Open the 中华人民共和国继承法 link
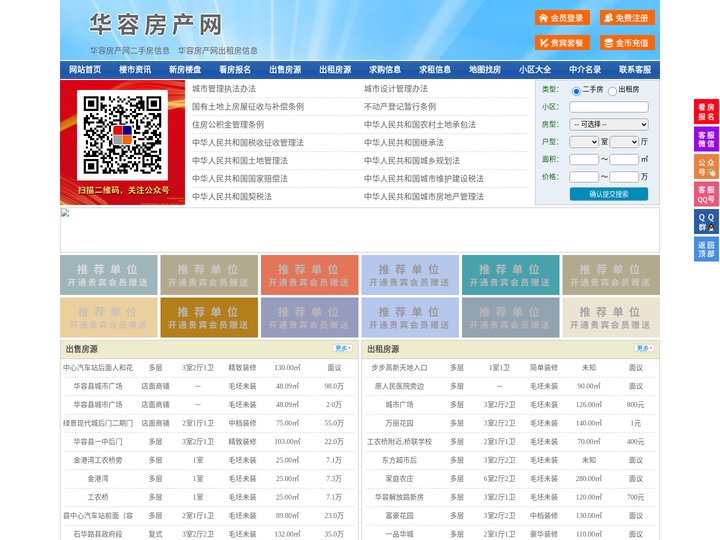Viewport: 720px width, 540px height. (404, 142)
